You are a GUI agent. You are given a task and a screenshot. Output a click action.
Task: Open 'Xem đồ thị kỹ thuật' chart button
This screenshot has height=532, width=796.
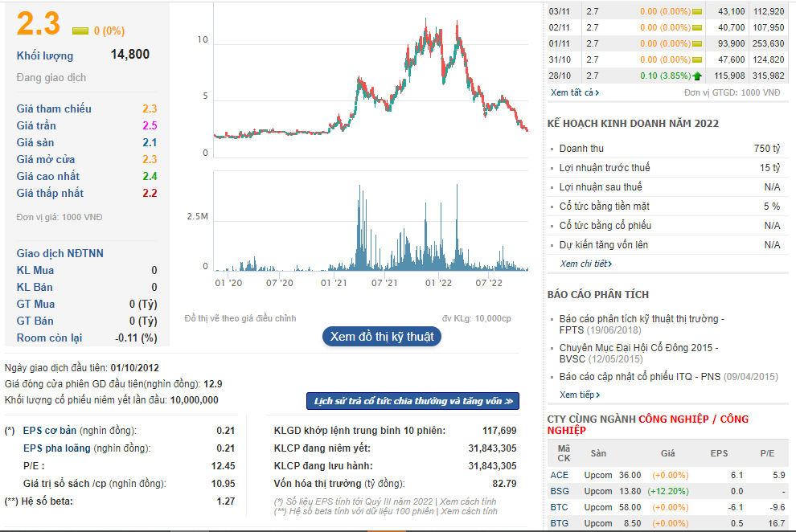382,337
